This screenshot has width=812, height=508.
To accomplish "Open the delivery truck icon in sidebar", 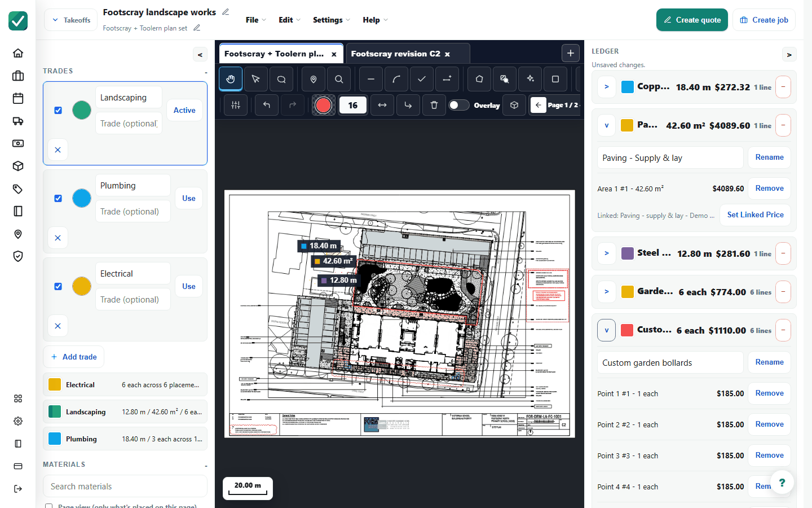I will tap(18, 121).
